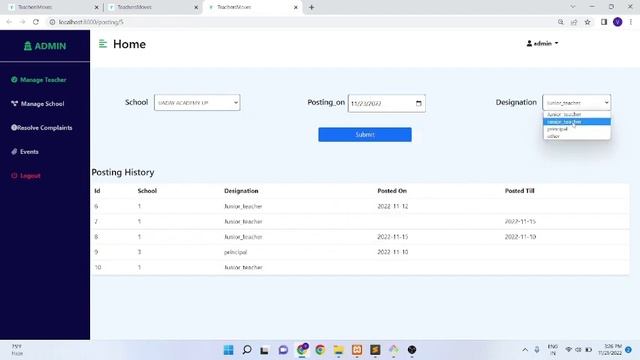Click the blue Submit button
Screen dimensions: 640x360
[365, 135]
